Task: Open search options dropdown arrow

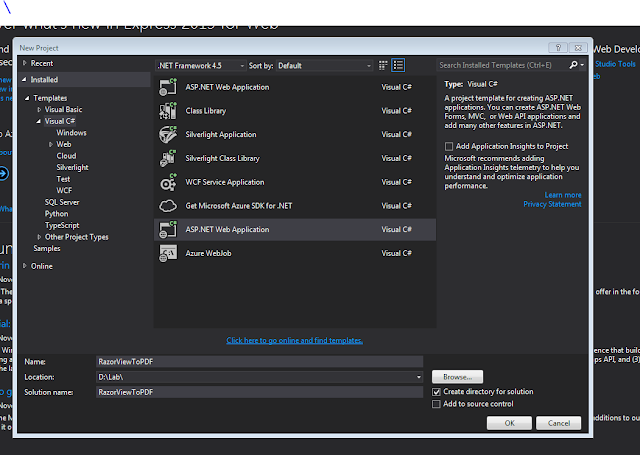Action: tap(582, 65)
